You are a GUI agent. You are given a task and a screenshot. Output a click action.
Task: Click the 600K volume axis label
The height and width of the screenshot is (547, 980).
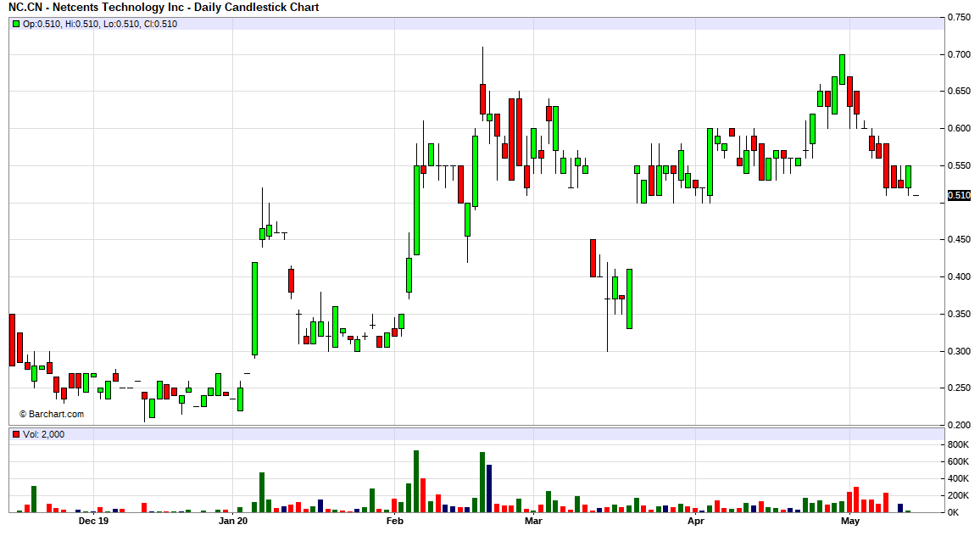click(959, 462)
